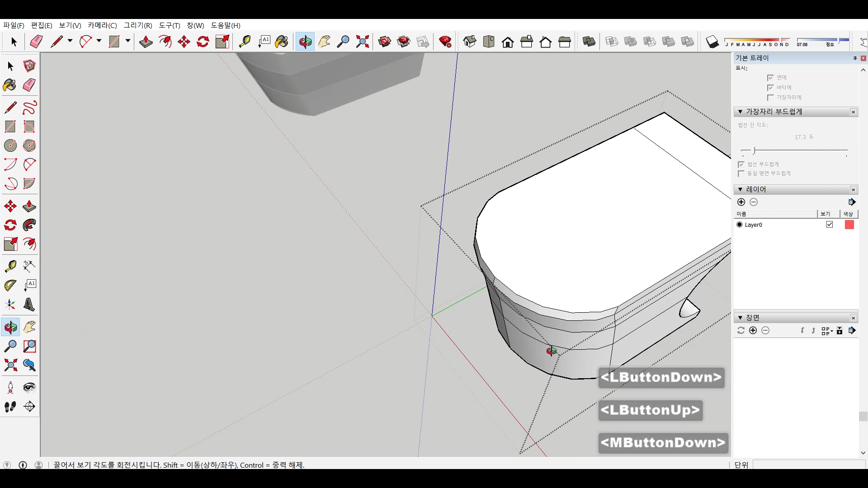Image resolution: width=868 pixels, height=488 pixels.
Task: Open the shape tool dropdown arrow in top toolbar
Action: click(x=128, y=41)
